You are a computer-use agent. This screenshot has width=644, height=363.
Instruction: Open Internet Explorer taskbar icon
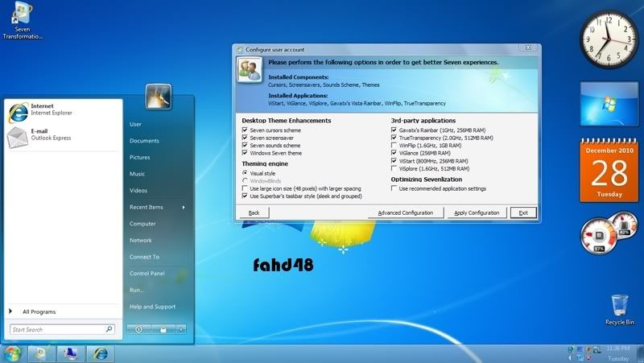pyautogui.click(x=100, y=353)
